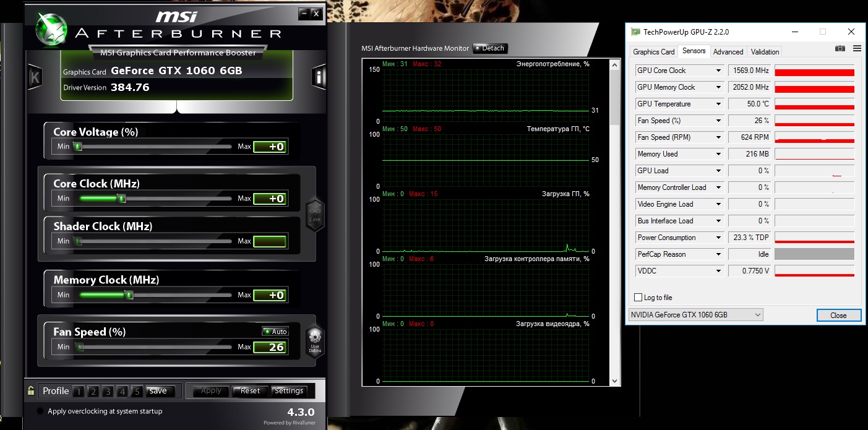Screen dimensions: 868x430
Task: Open Afterburner Settings
Action: [289, 391]
